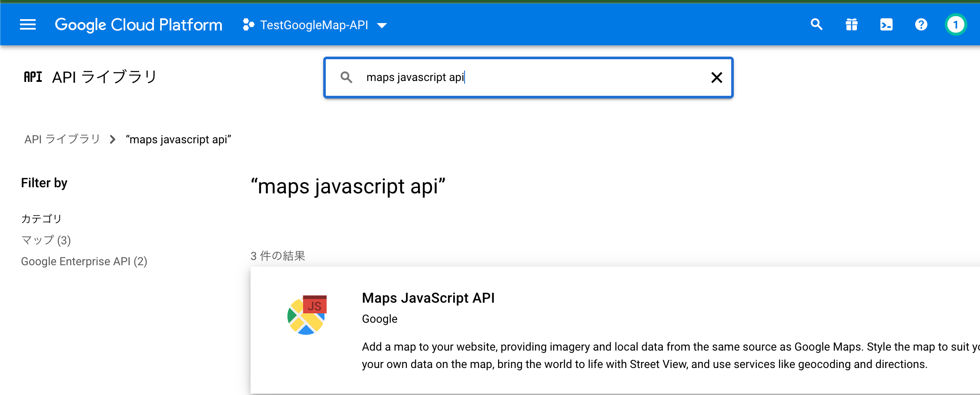Open notifications badge showing 1

(x=956, y=25)
